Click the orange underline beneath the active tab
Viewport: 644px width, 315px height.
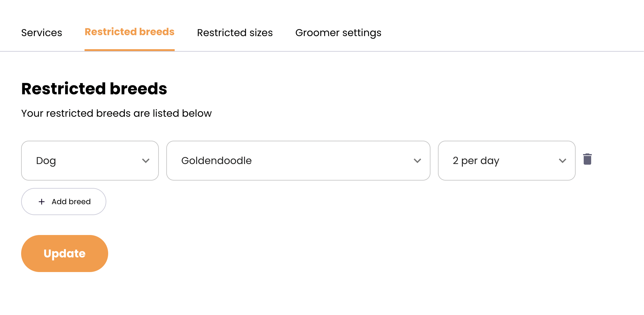[x=129, y=50]
